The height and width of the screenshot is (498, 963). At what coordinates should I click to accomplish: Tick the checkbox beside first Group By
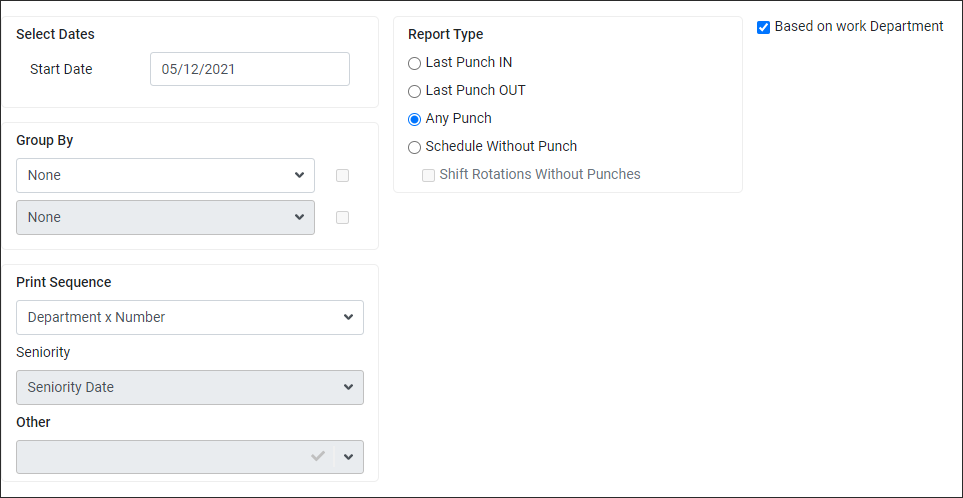click(x=343, y=176)
